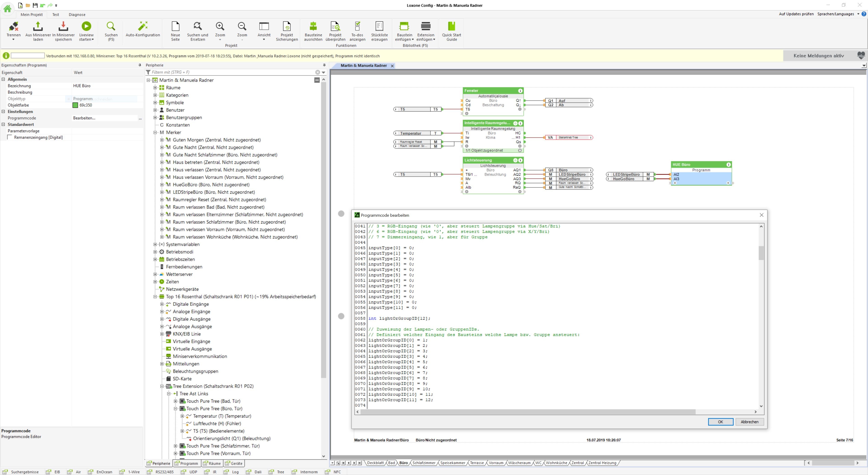Open the Stückliste erzeugen tool

(380, 26)
